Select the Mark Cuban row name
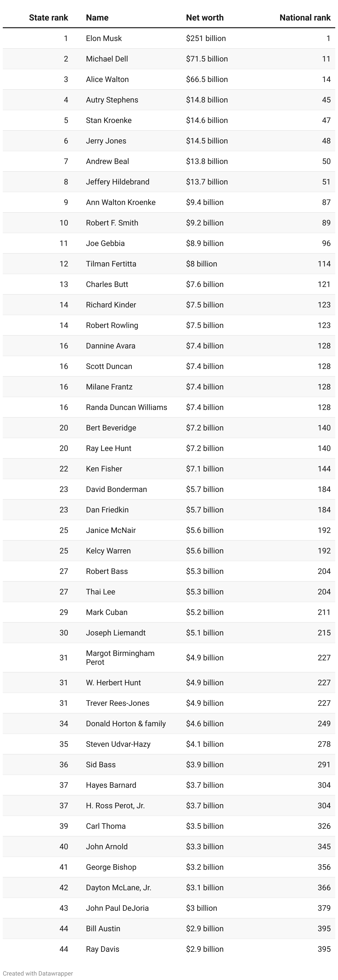338x980 pixels. coord(107,612)
